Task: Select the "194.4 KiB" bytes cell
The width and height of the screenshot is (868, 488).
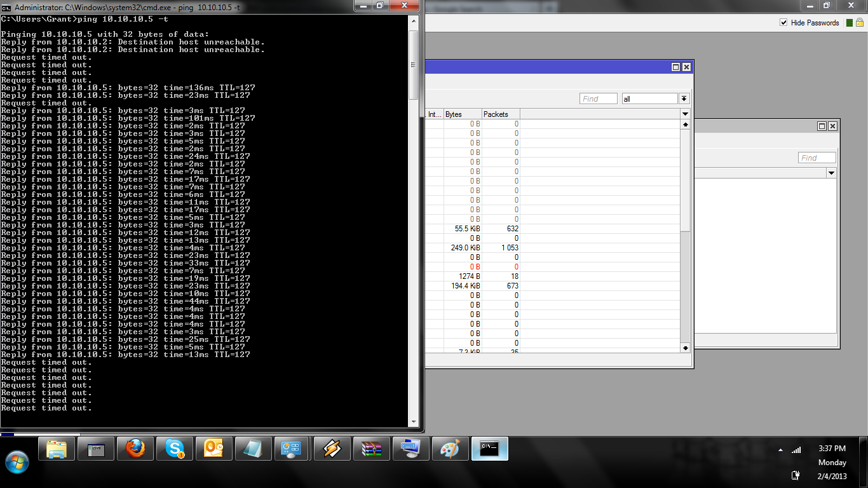Action: click(x=463, y=286)
